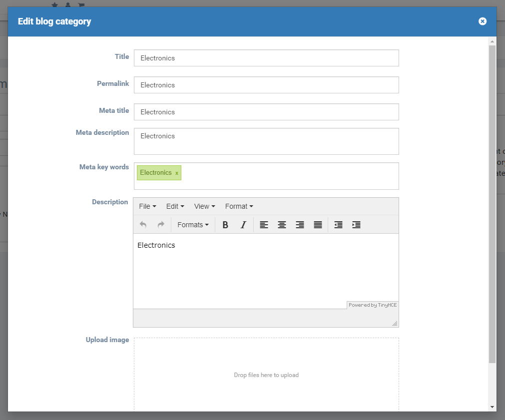Click the Powered by TinyMCE link
Image resolution: width=505 pixels, height=420 pixels.
[x=373, y=305]
